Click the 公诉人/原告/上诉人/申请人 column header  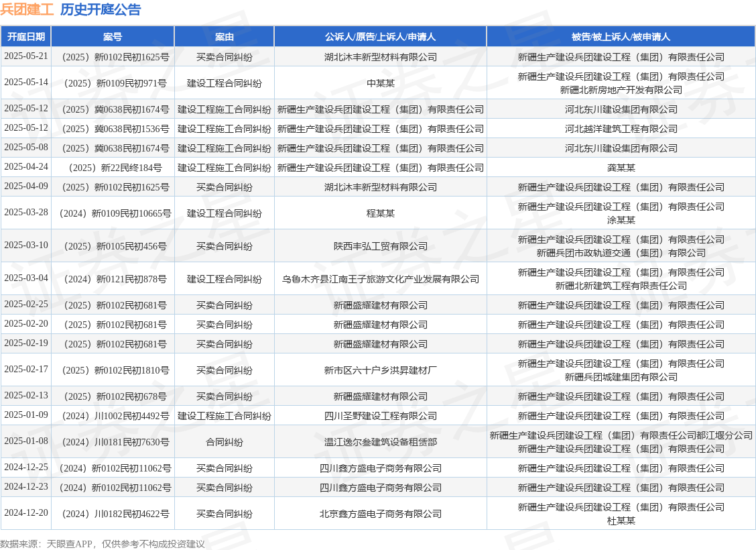381,37
